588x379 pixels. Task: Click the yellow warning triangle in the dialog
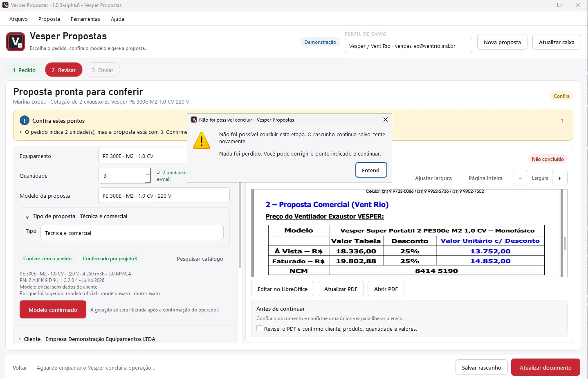pos(202,140)
